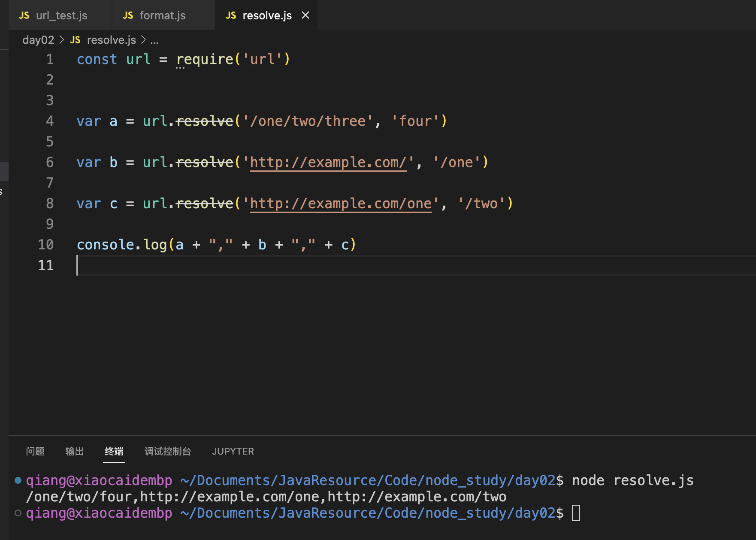Click console.log statement on line 10
Image resolution: width=756 pixels, height=540 pixels.
(216, 245)
